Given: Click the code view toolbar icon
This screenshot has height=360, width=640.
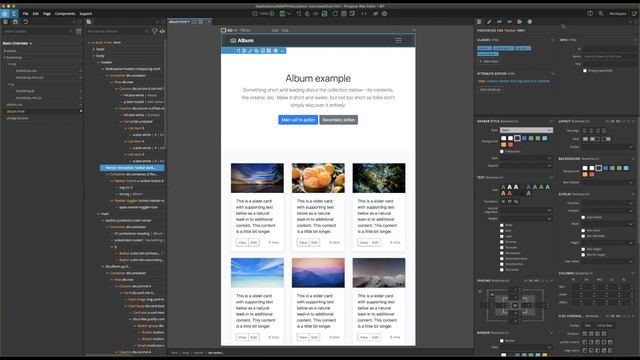Looking at the screenshot, I should 316,13.
